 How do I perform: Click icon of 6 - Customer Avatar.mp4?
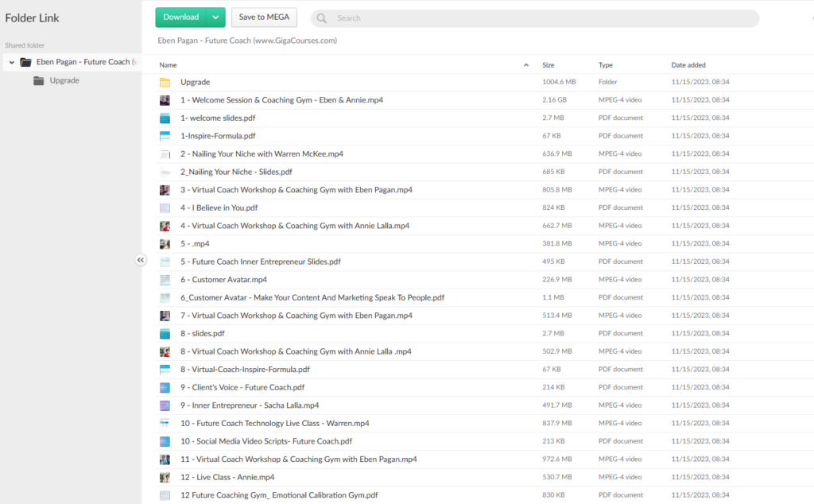click(x=165, y=280)
